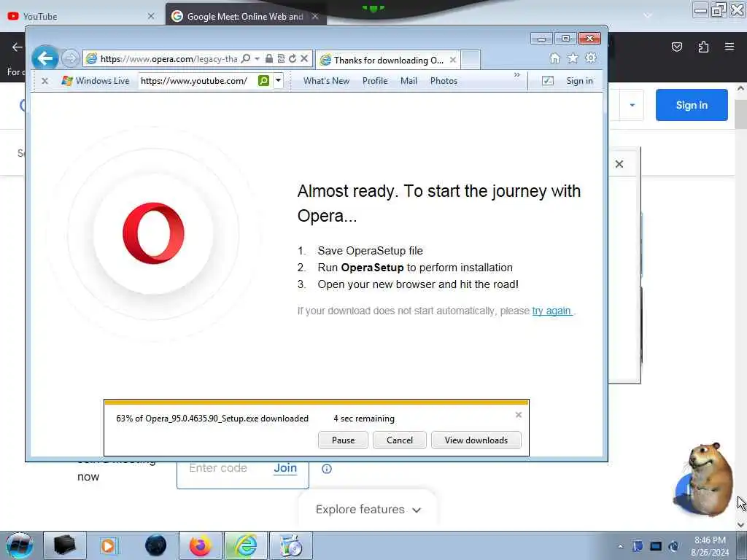Click the taskbar clock showing 8:46 PM
This screenshot has width=747, height=560.
click(710, 546)
